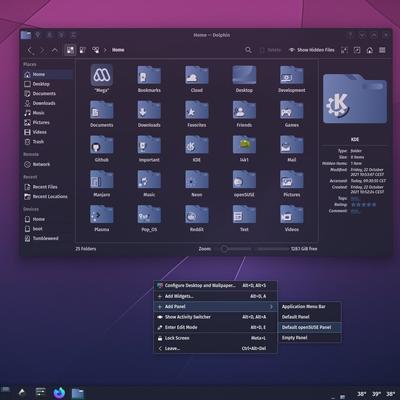Go up to the parent folder
Screen dimensions: 400x400
click(x=55, y=50)
